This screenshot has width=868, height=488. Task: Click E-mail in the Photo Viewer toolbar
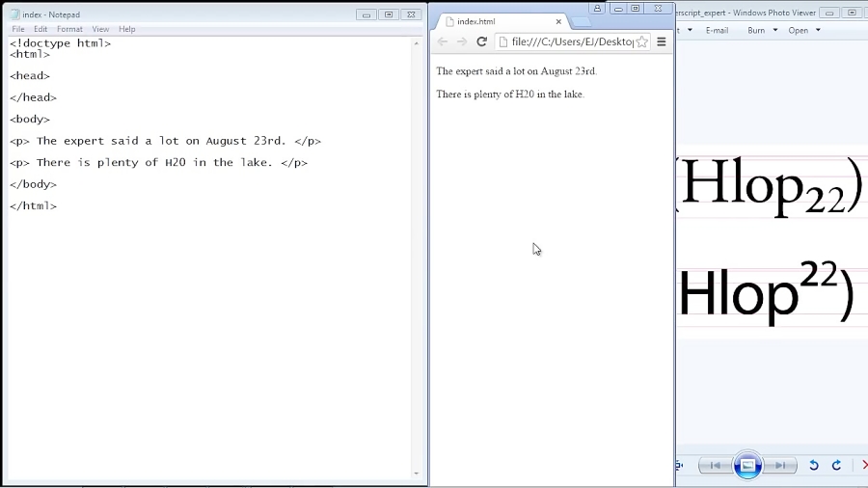click(x=717, y=31)
